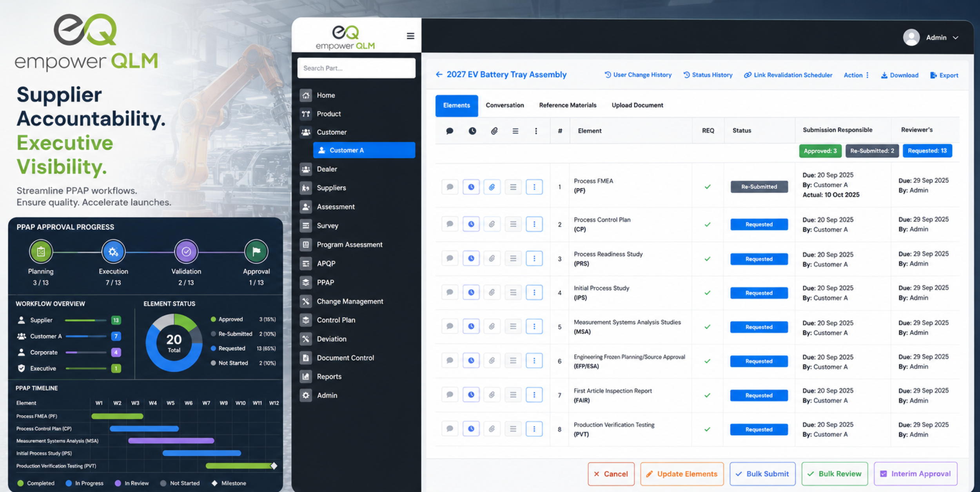Click the Validation stage checkmark icon
Viewport: 980px width, 492px height.
(186, 251)
